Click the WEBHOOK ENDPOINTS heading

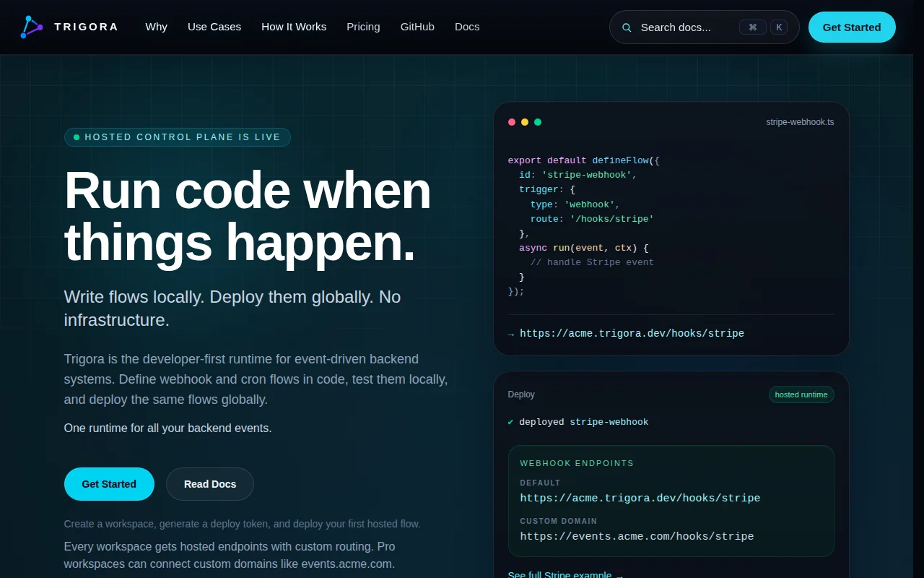click(x=577, y=463)
